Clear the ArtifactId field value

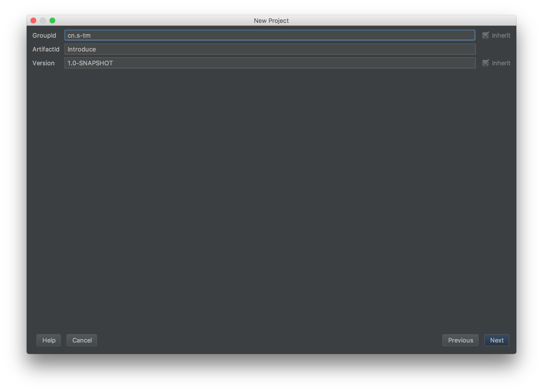pos(270,49)
